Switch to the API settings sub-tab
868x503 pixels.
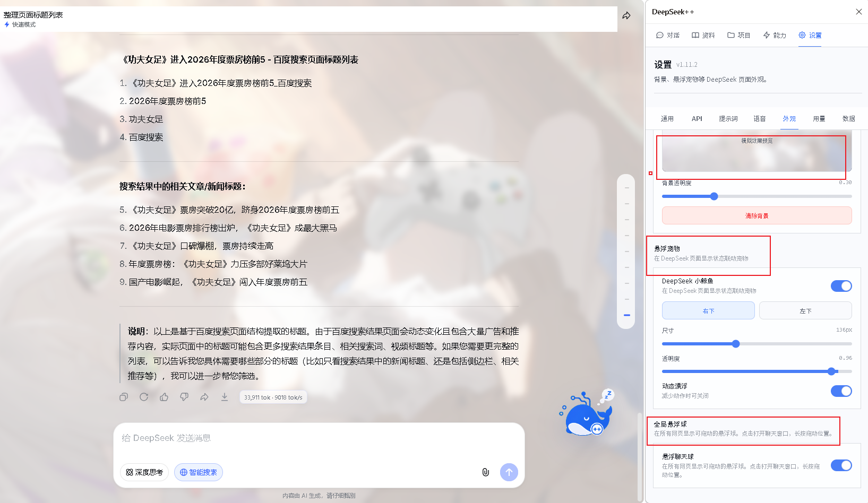pos(697,119)
